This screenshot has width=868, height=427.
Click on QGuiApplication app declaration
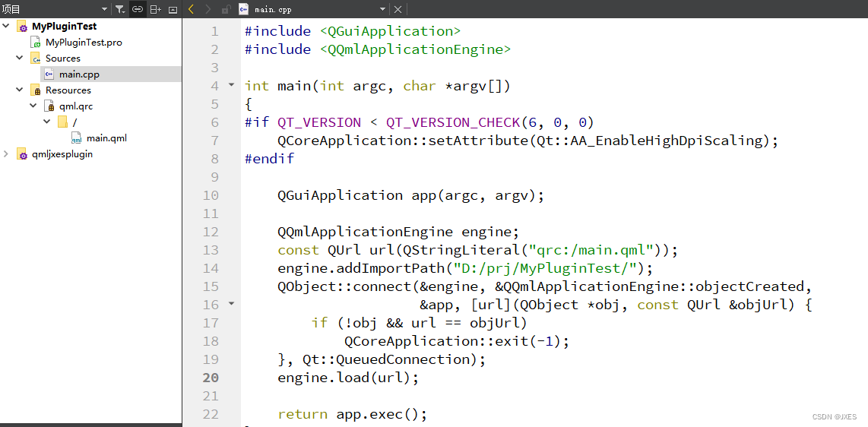click(x=410, y=195)
